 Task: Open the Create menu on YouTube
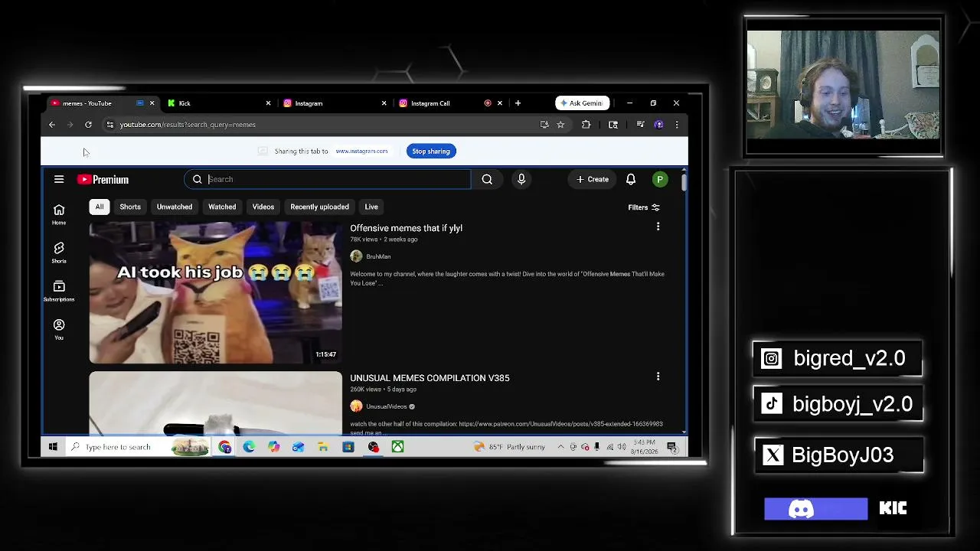point(593,179)
